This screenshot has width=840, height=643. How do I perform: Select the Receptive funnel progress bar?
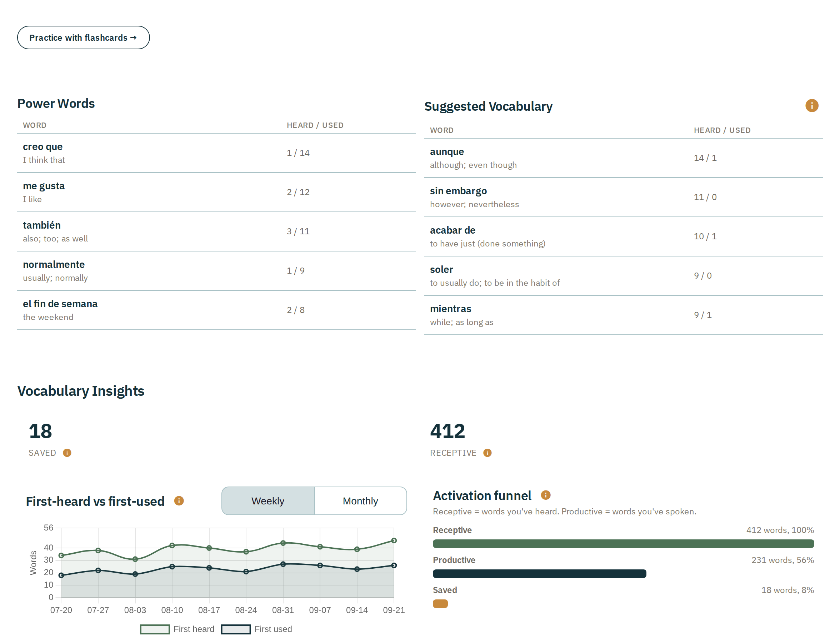tap(623, 543)
